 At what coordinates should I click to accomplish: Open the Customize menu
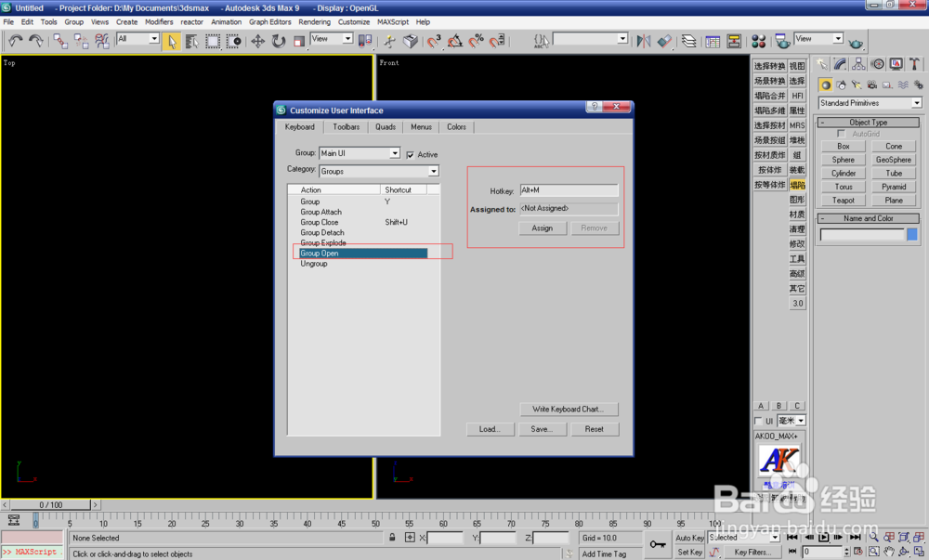tap(354, 22)
